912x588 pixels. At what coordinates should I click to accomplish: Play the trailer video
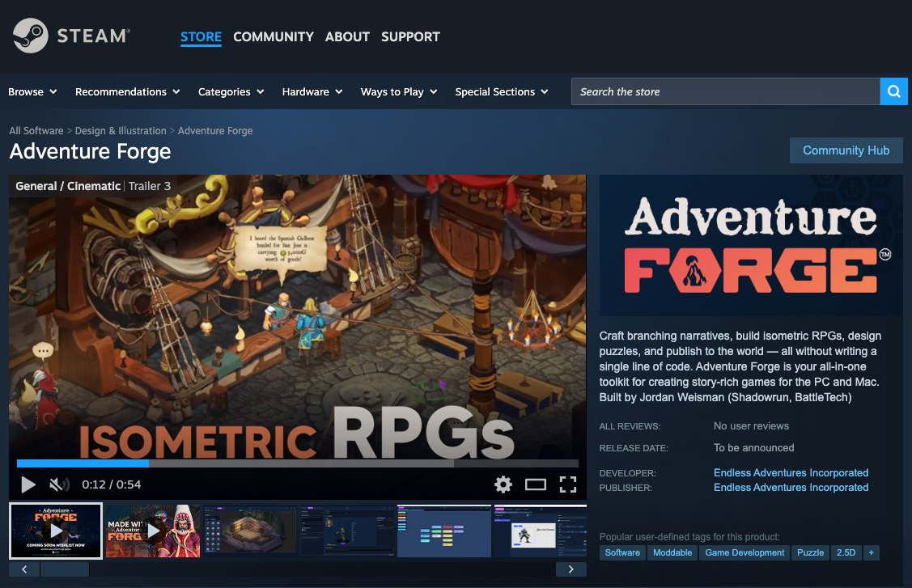(28, 484)
